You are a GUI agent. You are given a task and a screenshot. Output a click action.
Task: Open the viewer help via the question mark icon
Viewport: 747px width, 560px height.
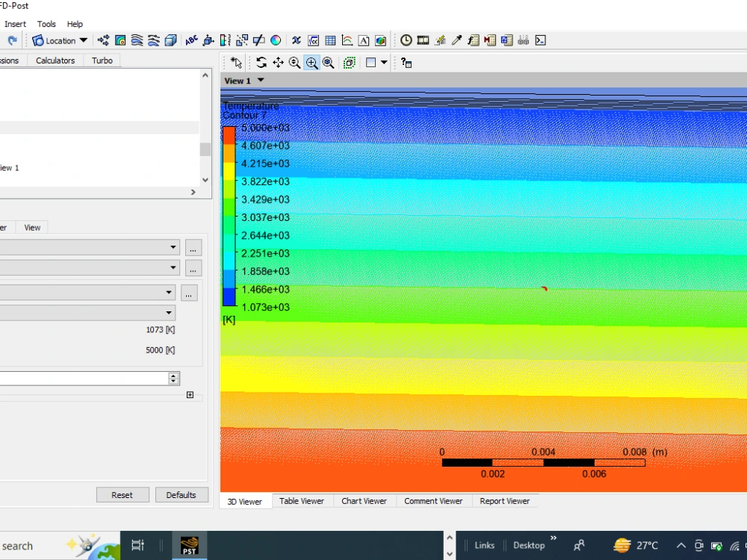click(406, 63)
